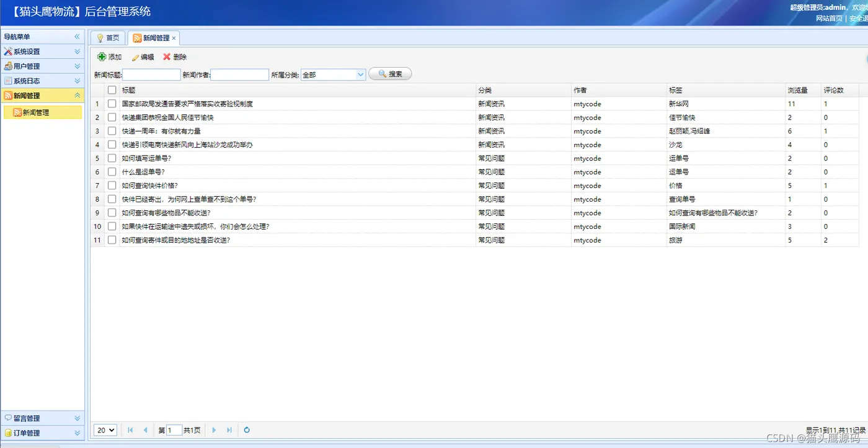The height and width of the screenshot is (448, 868).
Task: Go to first page in pager
Action: pyautogui.click(x=130, y=430)
